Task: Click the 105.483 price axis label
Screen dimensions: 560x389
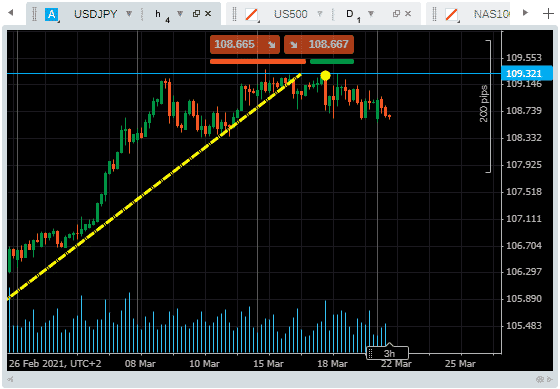Action: [524, 325]
